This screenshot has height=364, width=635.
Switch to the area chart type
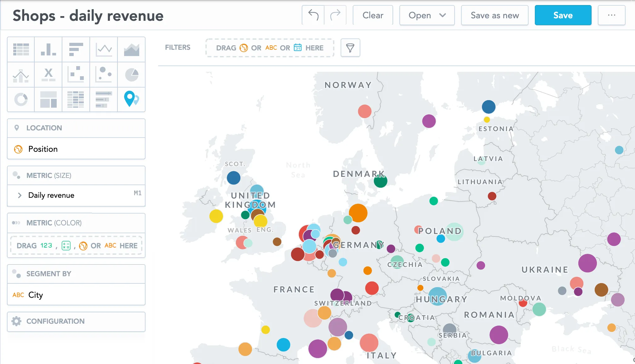click(x=131, y=49)
